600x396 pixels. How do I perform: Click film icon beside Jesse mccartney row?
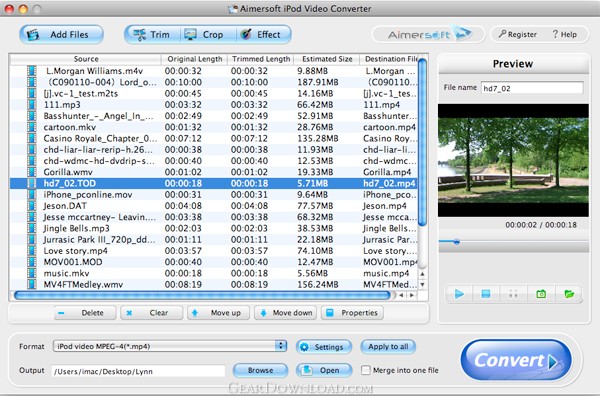click(x=32, y=217)
